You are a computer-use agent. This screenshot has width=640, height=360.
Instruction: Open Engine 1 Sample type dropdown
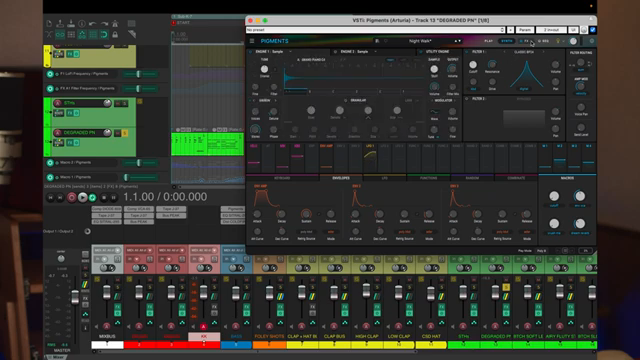click(290, 52)
